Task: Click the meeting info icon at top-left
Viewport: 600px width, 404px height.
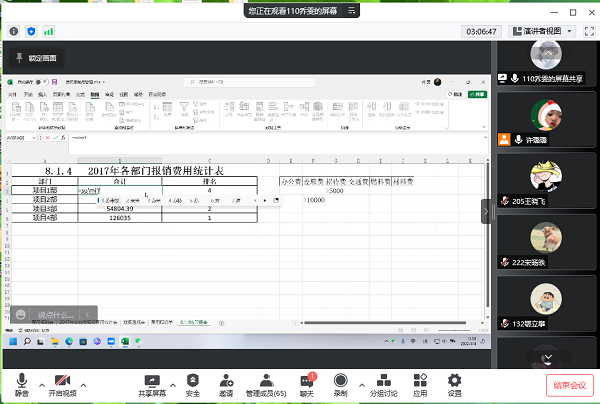Action: pos(13,33)
